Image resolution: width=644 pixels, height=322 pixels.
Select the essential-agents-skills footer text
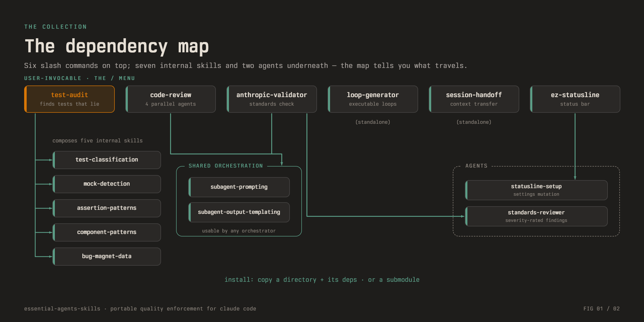140,309
